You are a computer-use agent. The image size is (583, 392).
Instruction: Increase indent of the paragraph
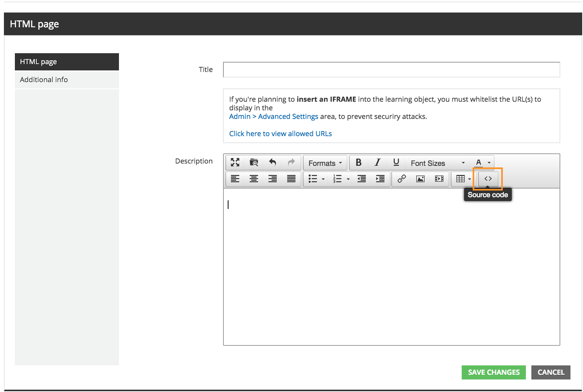coord(380,179)
